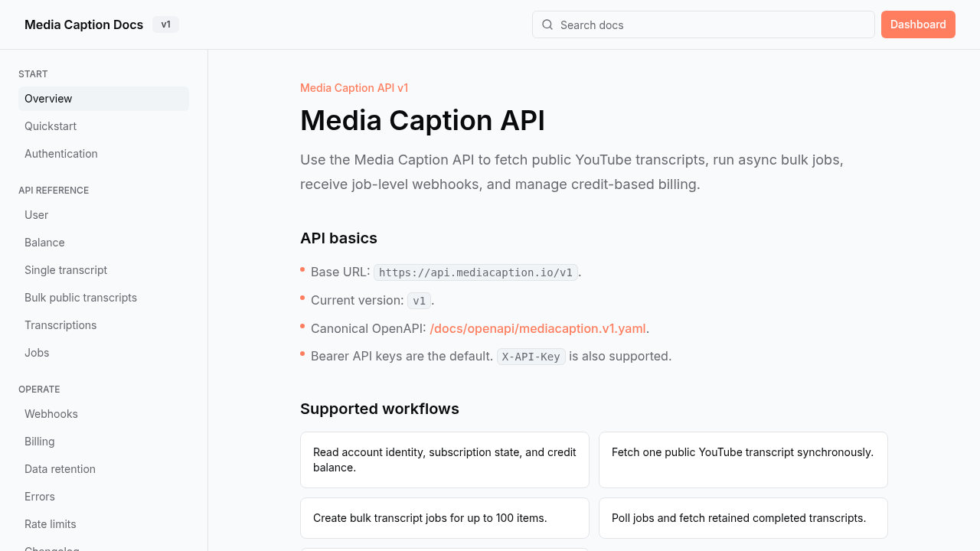The height and width of the screenshot is (551, 980).
Task: Open Data retention page
Action: coord(103,469)
